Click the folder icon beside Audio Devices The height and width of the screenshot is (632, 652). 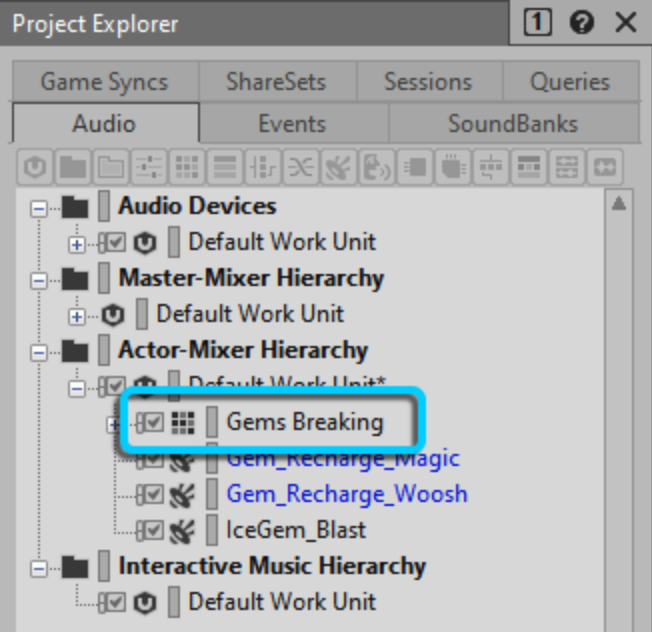coord(75,207)
